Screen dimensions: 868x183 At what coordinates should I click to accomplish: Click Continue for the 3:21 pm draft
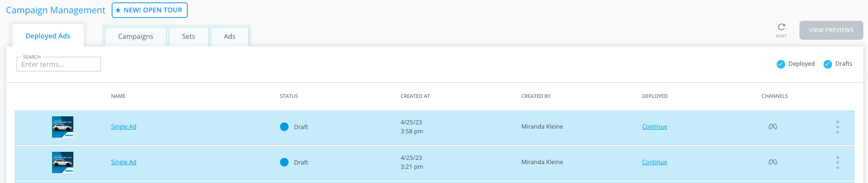[x=655, y=162]
